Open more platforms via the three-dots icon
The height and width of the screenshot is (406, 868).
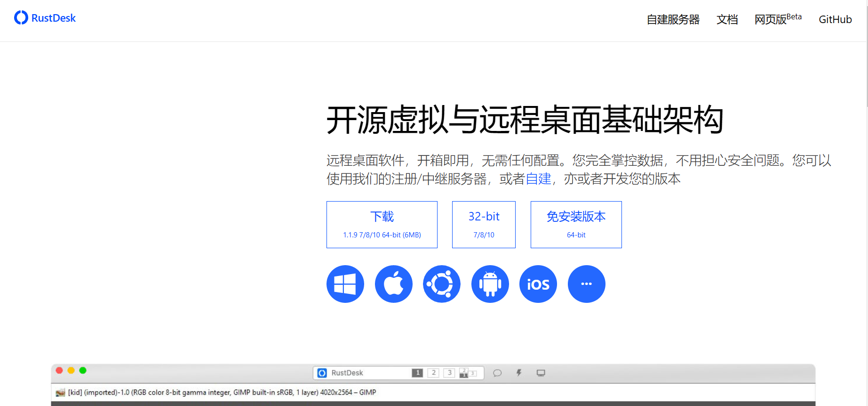tap(587, 284)
